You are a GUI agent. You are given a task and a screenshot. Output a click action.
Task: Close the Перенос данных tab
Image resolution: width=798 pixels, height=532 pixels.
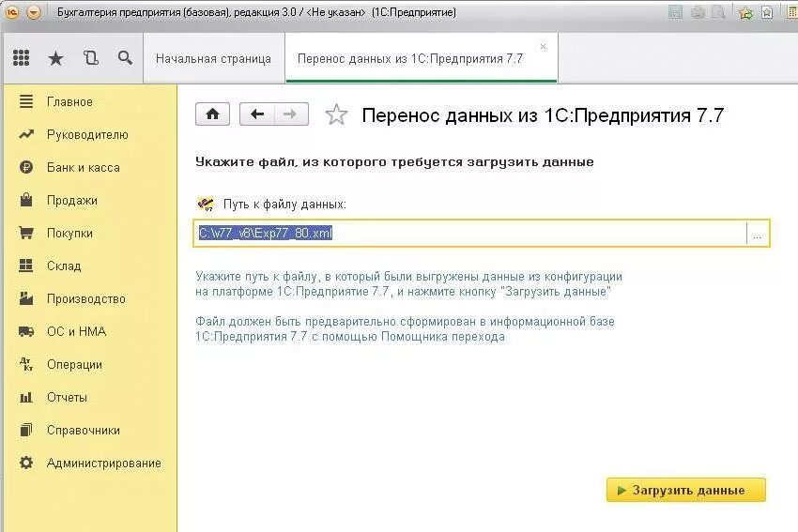point(543,46)
